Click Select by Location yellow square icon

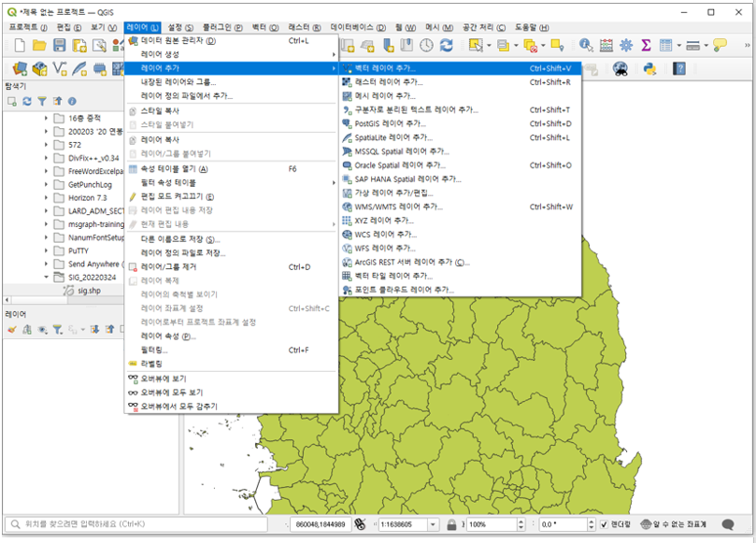coord(557,46)
